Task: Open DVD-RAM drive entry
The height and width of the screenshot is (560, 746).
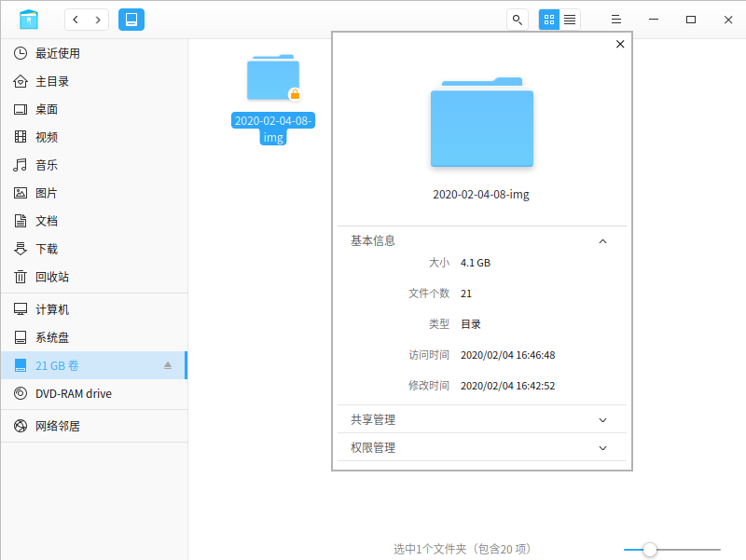Action: coord(73,393)
